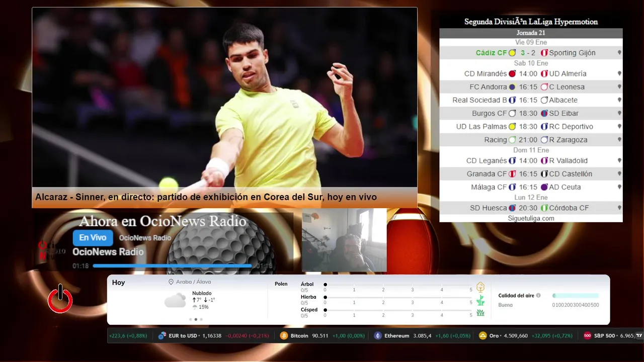Screen dimensions: 644x362
Task: Open location pin for Granada CF match
Action: coord(619,174)
